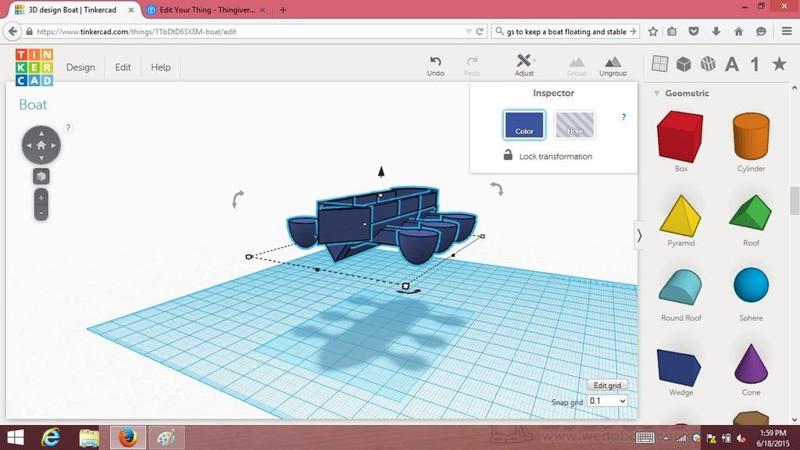Set shape to Hole in Inspector
Image resolution: width=800 pixels, height=450 pixels.
click(574, 125)
